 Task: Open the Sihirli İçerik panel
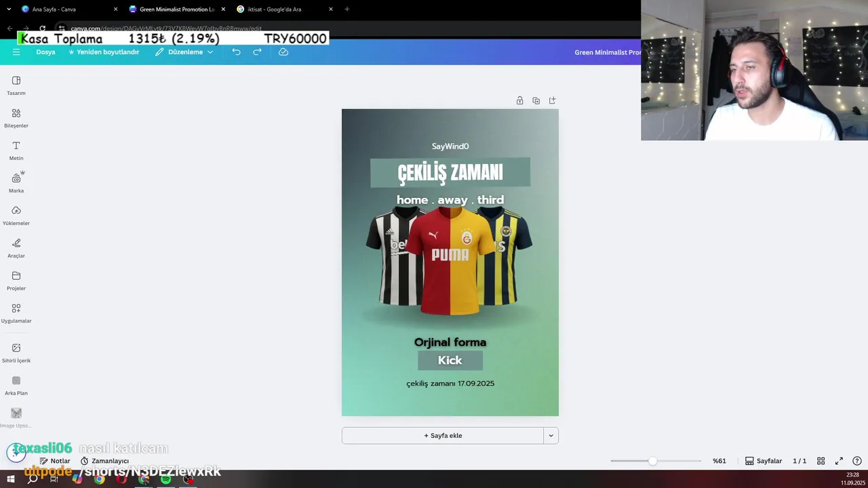16,352
